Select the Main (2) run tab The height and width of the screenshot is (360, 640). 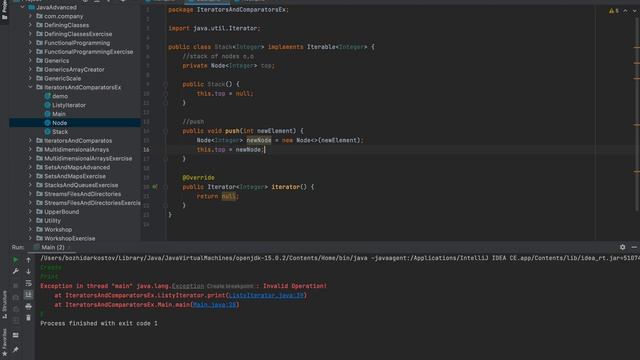tap(52, 247)
